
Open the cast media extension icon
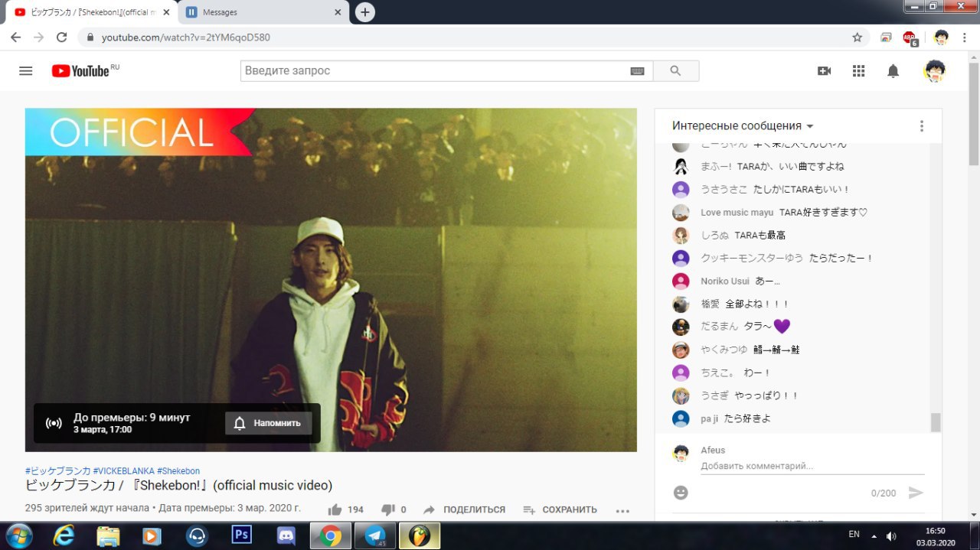886,37
